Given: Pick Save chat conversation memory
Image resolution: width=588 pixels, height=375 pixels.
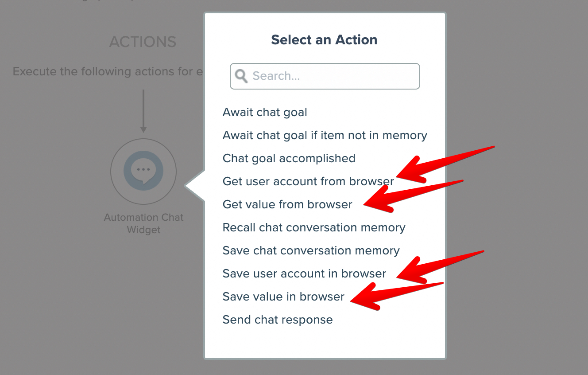Looking at the screenshot, I should click(x=311, y=250).
